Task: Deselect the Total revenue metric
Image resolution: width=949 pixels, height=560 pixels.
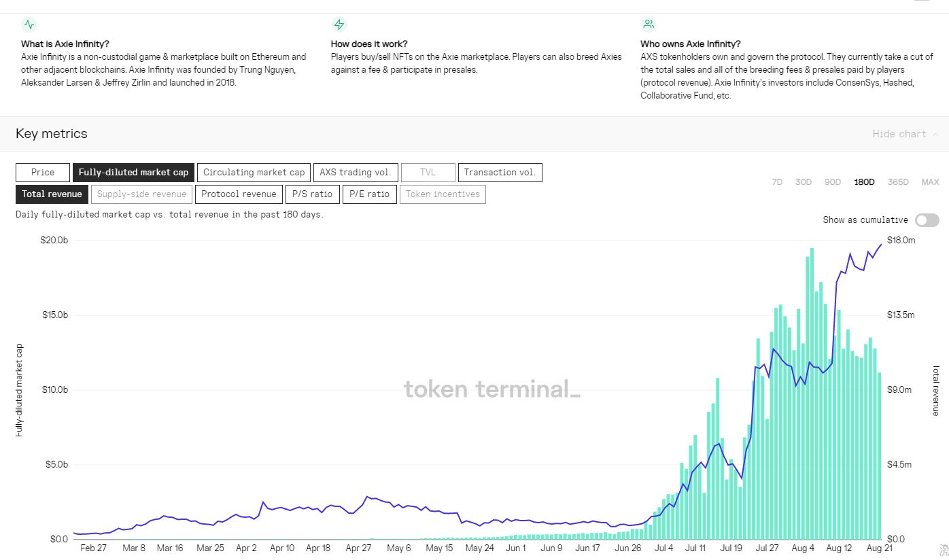Action: coord(52,194)
